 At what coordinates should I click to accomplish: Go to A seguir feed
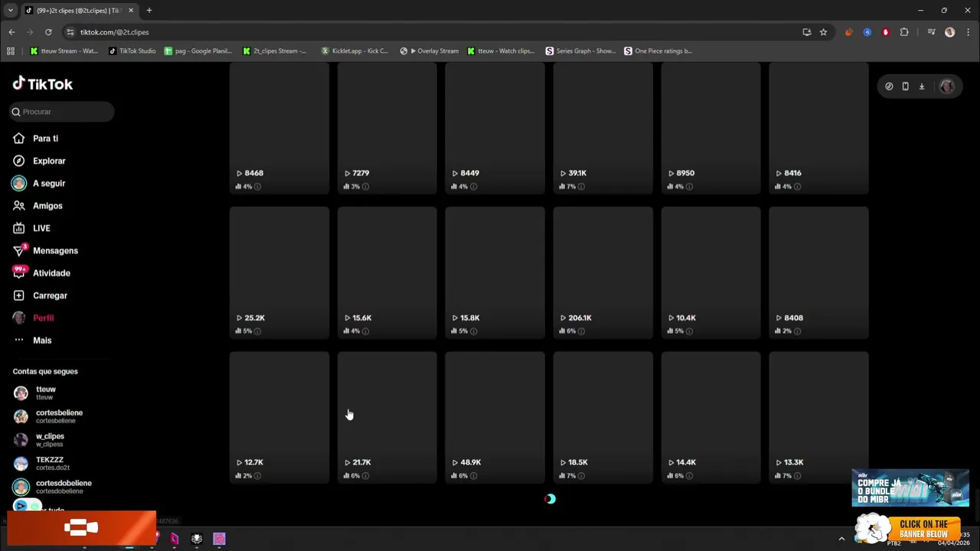[48, 184]
